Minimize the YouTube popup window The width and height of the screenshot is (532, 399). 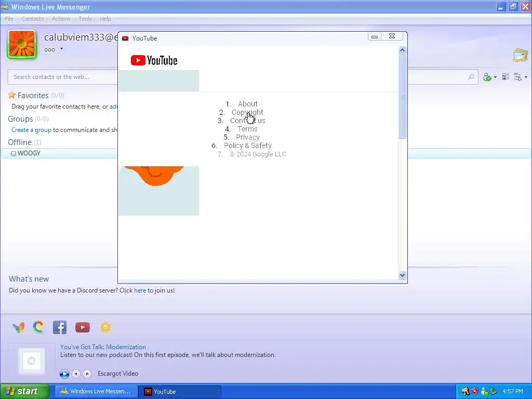point(375,36)
